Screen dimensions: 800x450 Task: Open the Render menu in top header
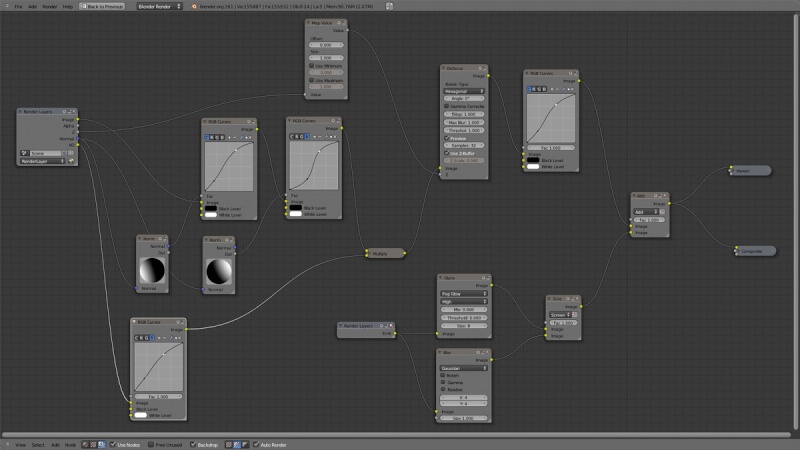(49, 7)
